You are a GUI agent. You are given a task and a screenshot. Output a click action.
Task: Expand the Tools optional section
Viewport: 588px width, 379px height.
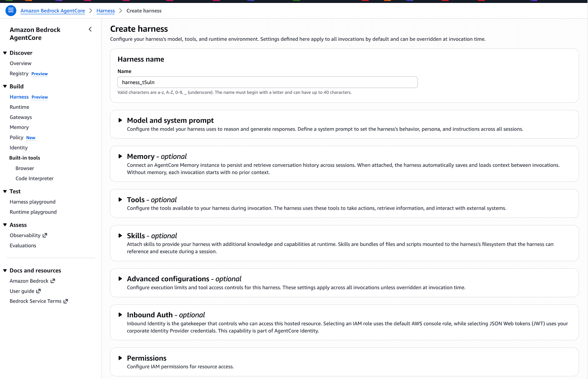tap(120, 200)
